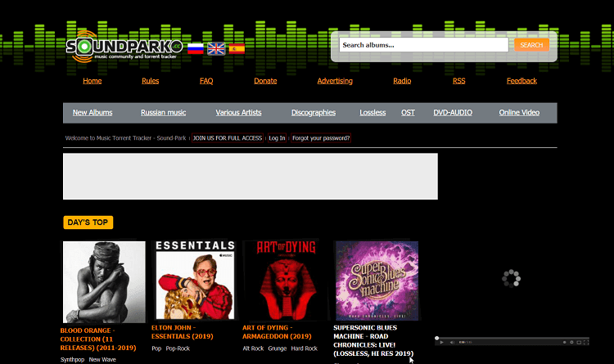Select the Various Artists category
The height and width of the screenshot is (364, 614).
point(238,113)
